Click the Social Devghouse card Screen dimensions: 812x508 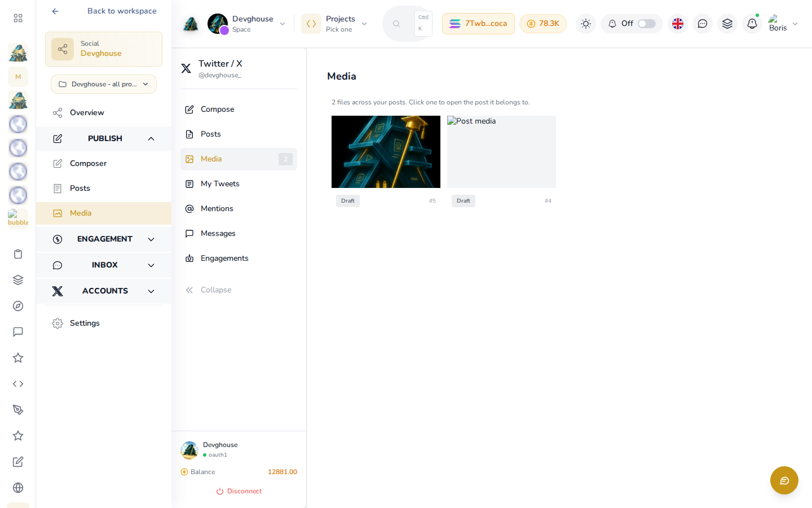104,49
